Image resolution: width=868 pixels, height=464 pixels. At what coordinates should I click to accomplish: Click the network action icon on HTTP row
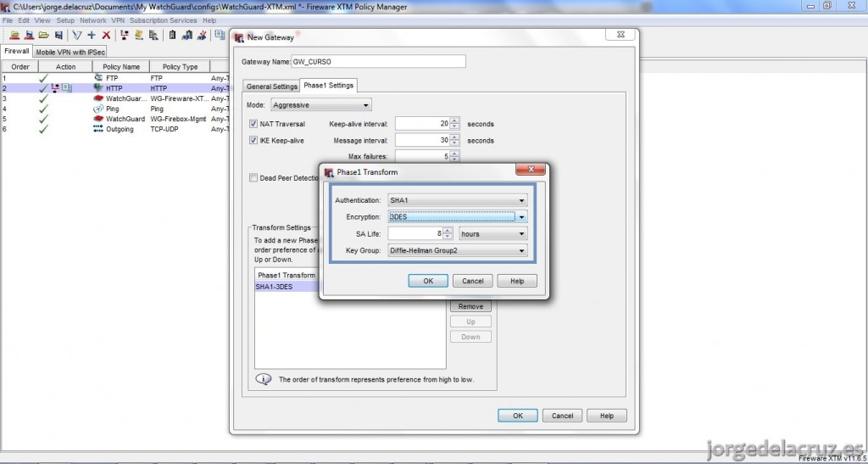55,87
